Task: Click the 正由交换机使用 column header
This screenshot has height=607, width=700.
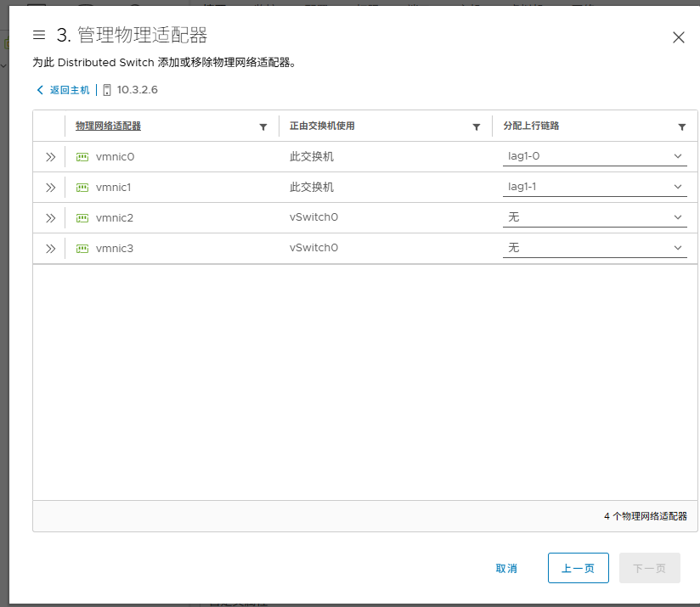Action: pos(322,126)
